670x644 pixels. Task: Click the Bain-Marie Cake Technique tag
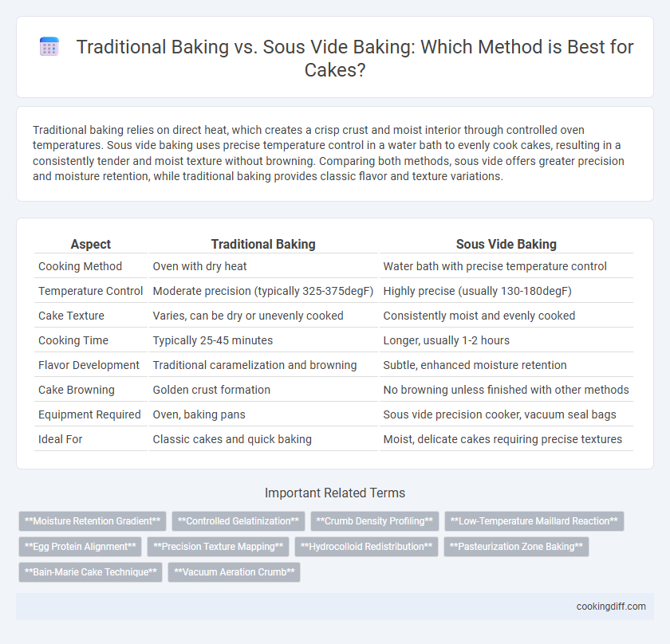click(x=90, y=572)
